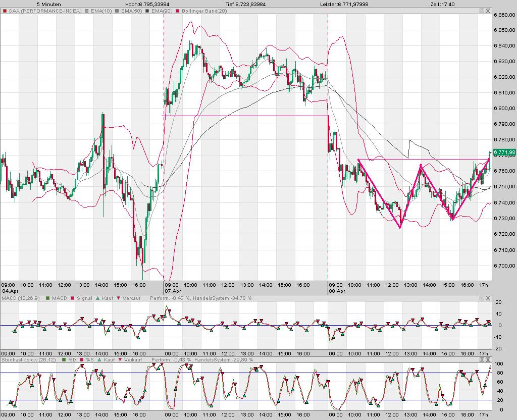Click the EMA(10) legend color square
Viewport: 517px width, 420px height.
[x=87, y=11]
